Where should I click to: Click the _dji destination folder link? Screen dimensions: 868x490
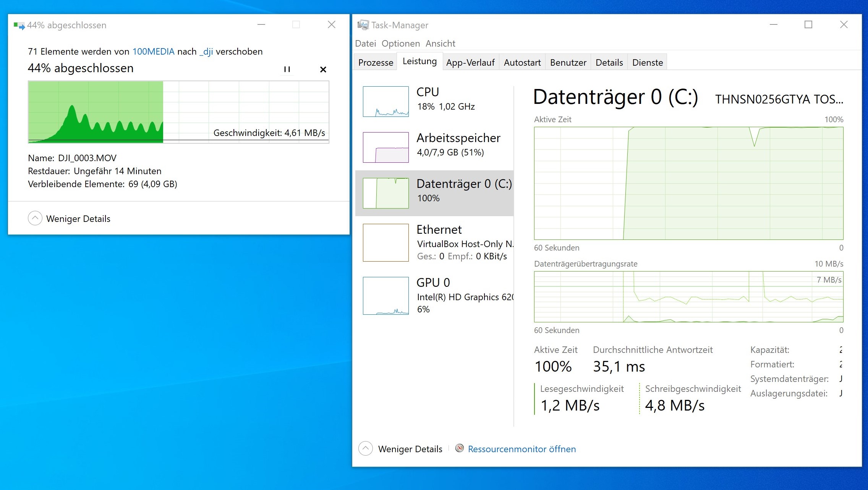point(206,52)
